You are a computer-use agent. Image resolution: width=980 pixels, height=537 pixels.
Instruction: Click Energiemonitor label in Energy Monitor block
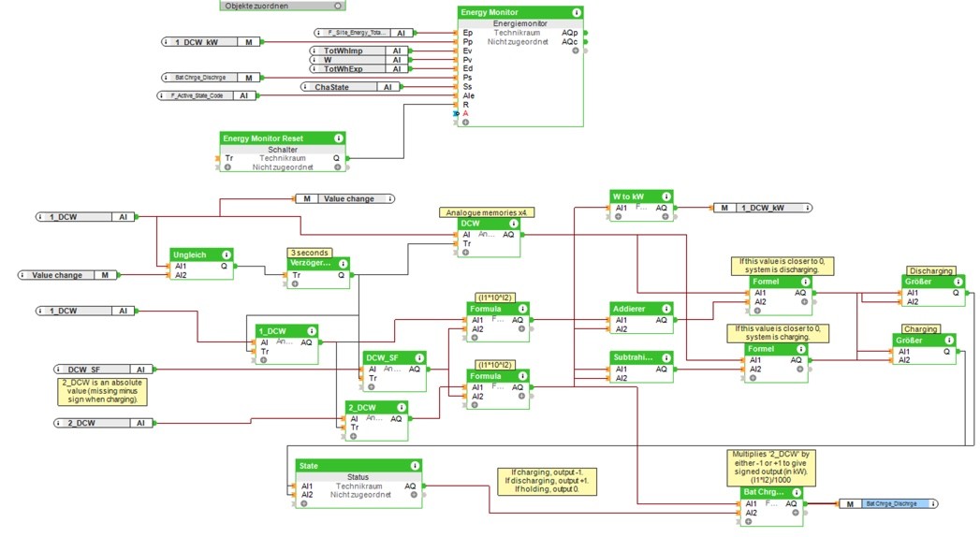520,23
